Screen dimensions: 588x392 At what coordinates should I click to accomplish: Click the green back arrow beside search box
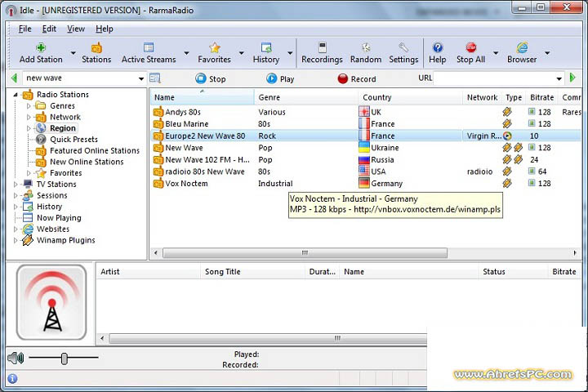pos(14,78)
